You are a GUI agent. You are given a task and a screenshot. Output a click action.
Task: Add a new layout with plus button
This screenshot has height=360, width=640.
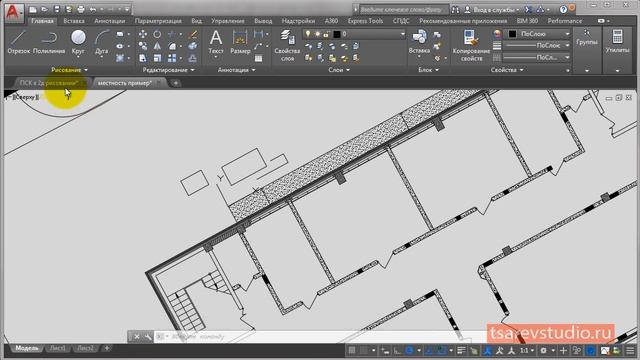[x=107, y=348]
